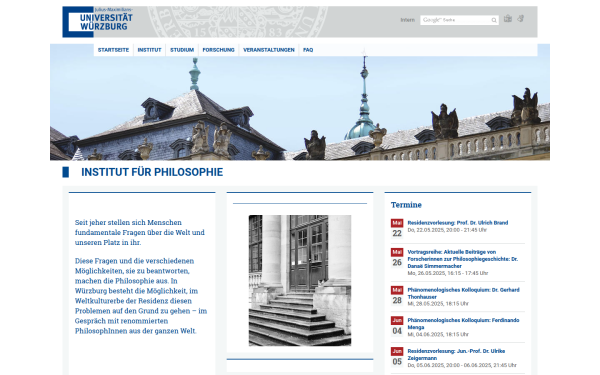Click the text 'Mi, 04.06.2025, 18:15 Uhr'

coord(438,334)
